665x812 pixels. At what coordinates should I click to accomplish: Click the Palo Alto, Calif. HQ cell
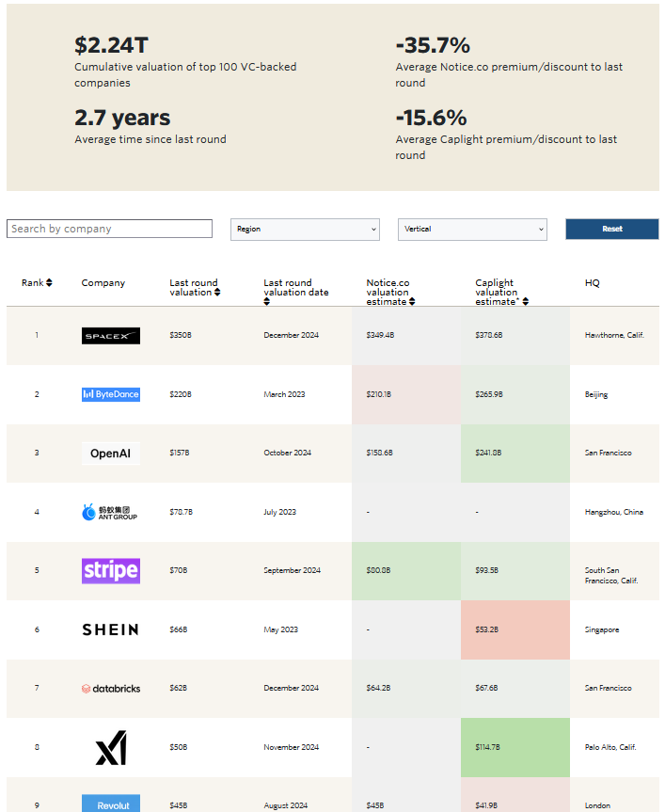coord(610,747)
